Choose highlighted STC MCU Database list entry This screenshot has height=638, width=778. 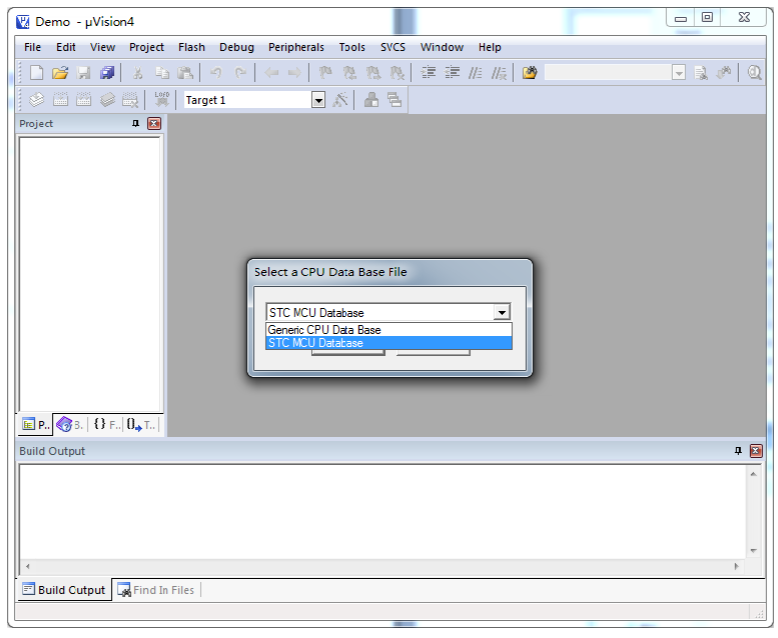pos(389,343)
